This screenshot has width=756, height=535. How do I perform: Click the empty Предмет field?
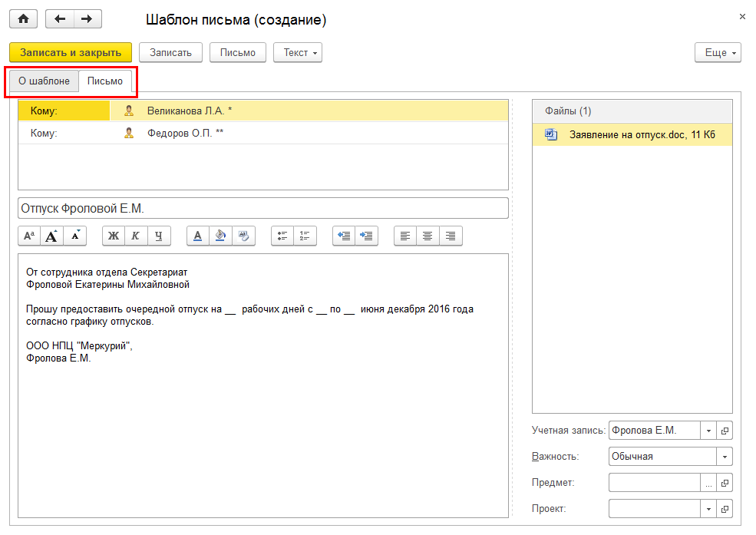pos(654,483)
